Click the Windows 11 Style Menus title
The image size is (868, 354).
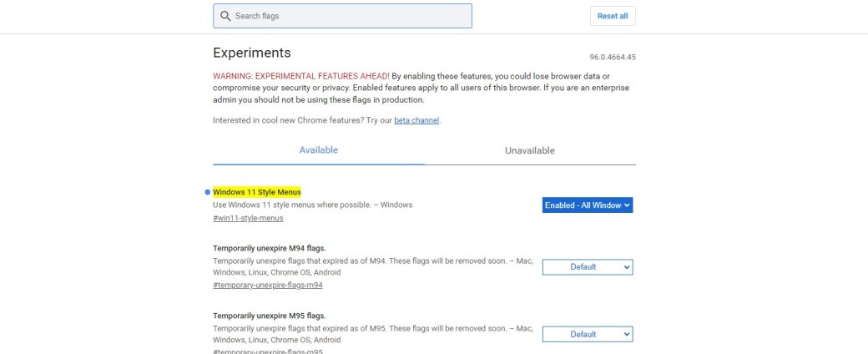tap(257, 192)
